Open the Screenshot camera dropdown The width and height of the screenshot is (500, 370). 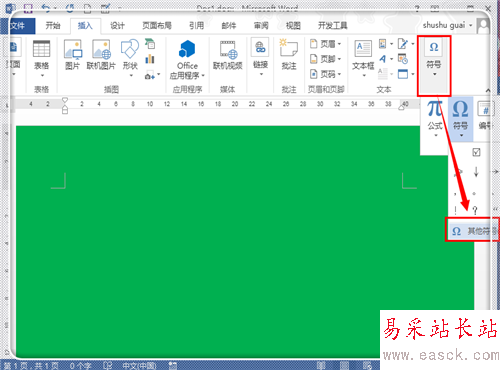pyautogui.click(x=152, y=75)
